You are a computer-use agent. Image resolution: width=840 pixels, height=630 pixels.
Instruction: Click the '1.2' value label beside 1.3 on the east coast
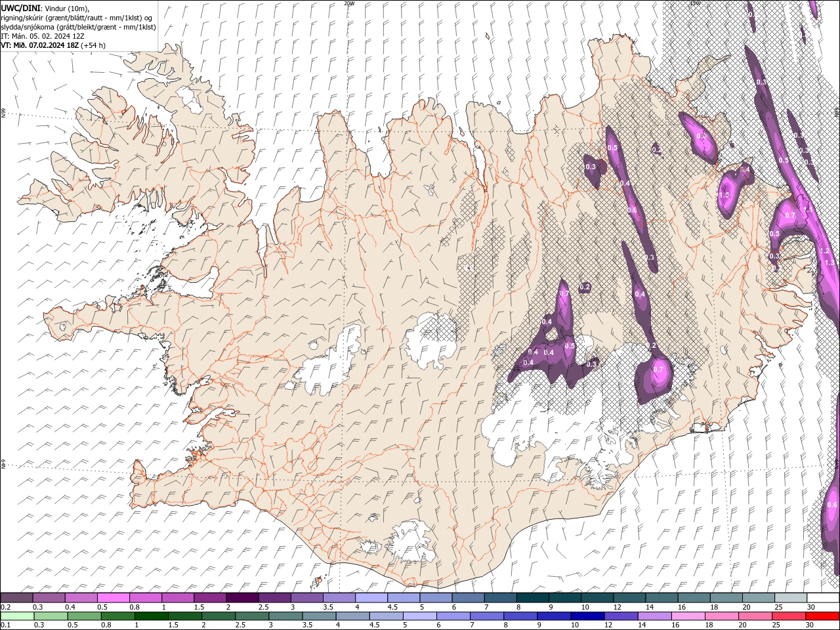coord(825,251)
